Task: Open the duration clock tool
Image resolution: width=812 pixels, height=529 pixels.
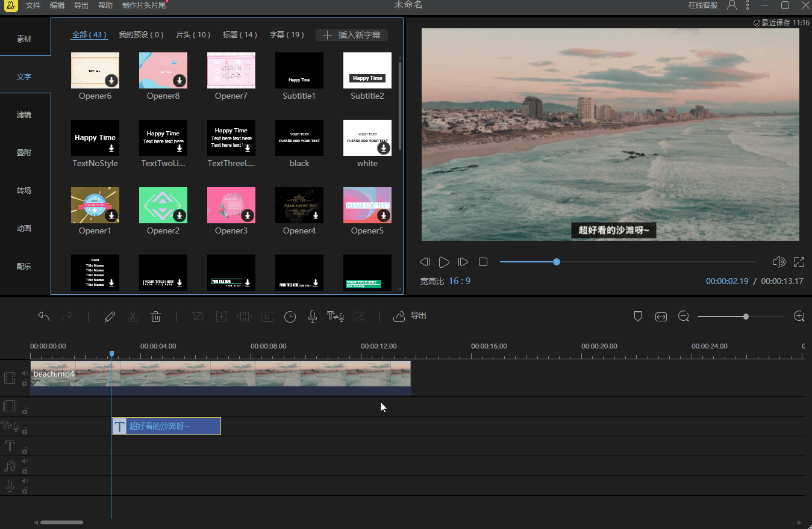Action: click(290, 317)
